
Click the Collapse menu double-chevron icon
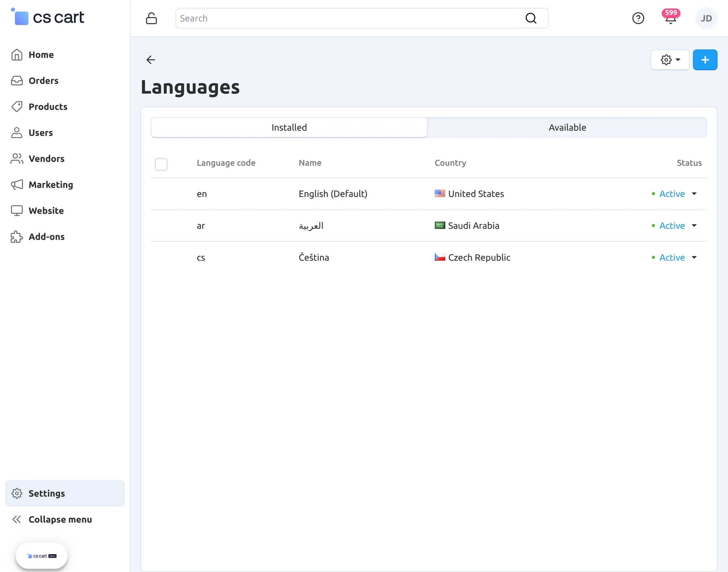[x=17, y=519]
